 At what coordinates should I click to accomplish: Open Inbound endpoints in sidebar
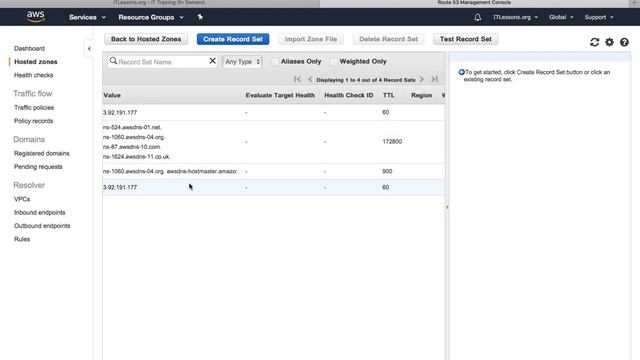(40, 212)
